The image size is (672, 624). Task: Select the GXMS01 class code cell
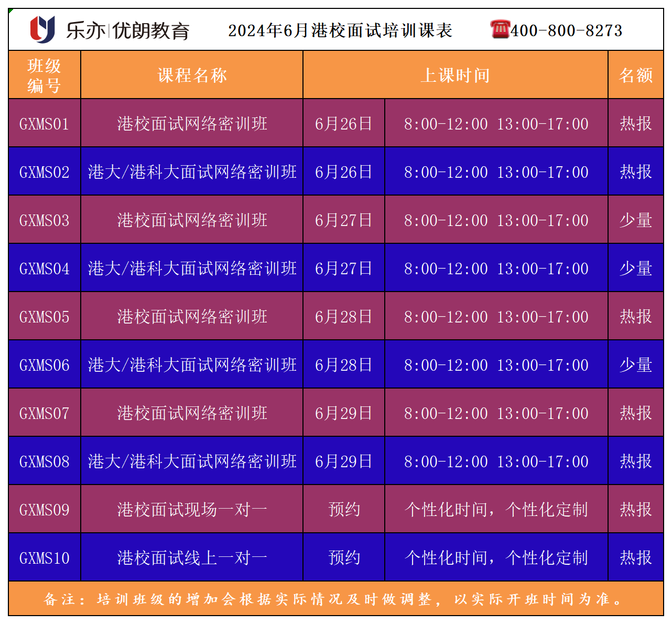(45, 124)
